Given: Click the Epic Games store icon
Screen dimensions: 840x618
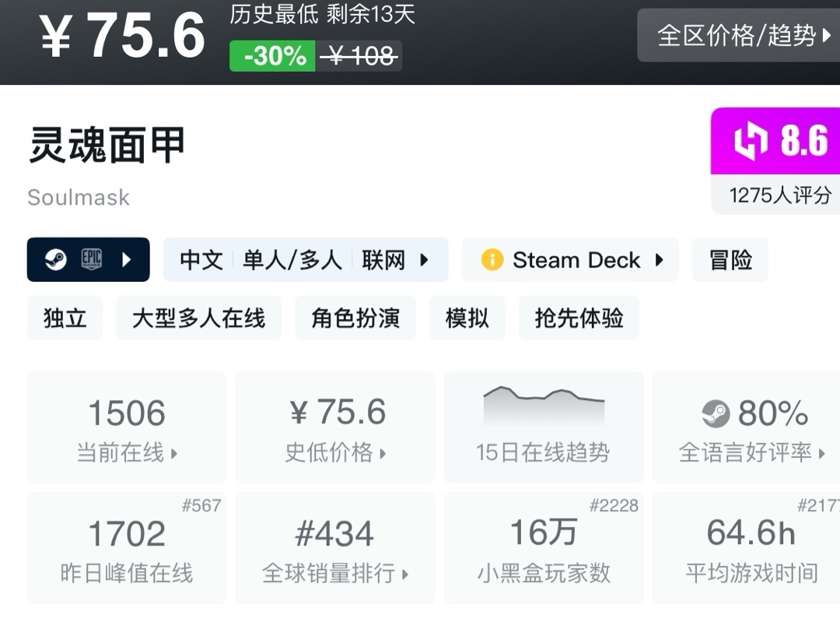Looking at the screenshot, I should click(92, 259).
